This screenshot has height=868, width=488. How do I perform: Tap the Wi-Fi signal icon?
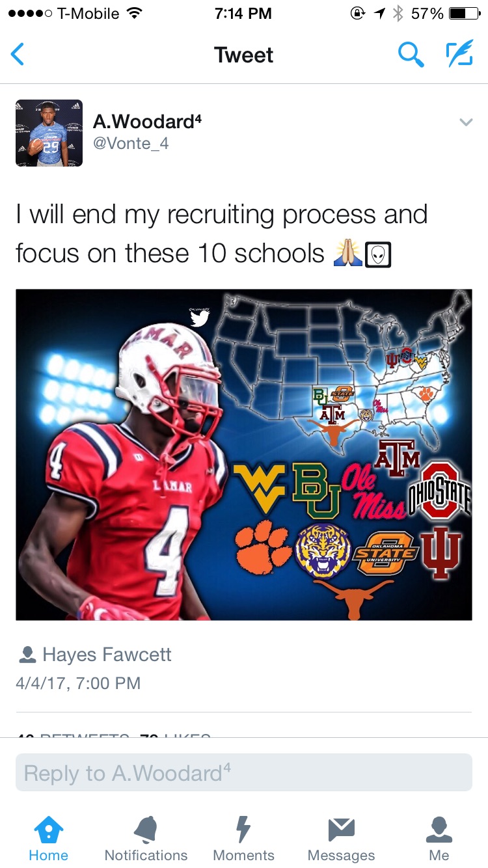click(x=135, y=13)
